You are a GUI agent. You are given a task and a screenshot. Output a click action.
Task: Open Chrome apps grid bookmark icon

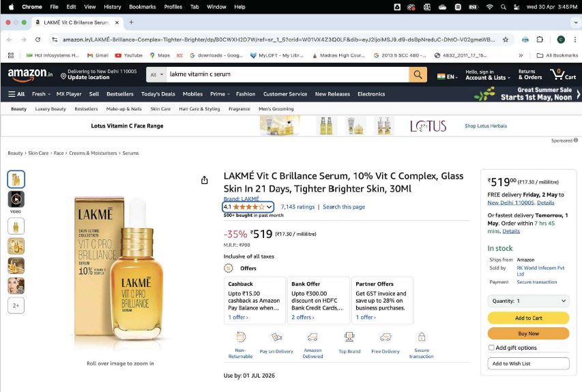pos(11,55)
